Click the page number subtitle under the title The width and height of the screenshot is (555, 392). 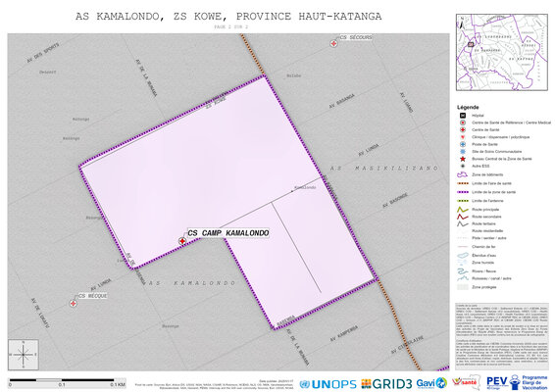[230, 26]
